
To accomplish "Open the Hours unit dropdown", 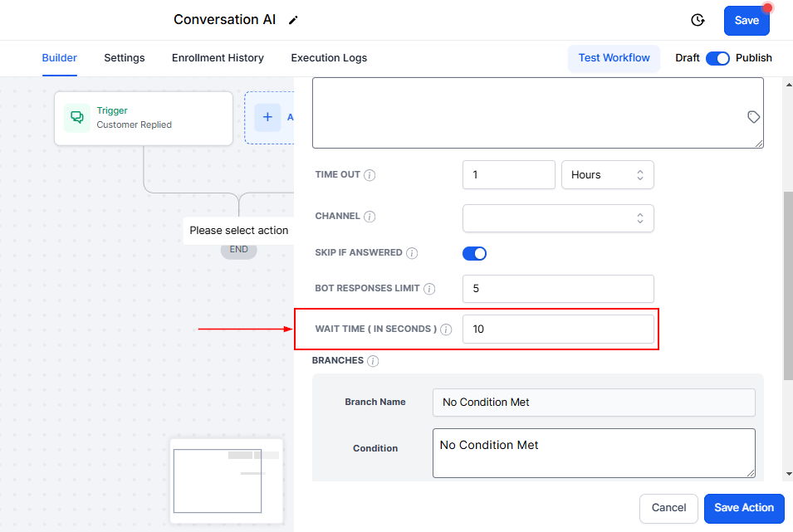I will [607, 175].
